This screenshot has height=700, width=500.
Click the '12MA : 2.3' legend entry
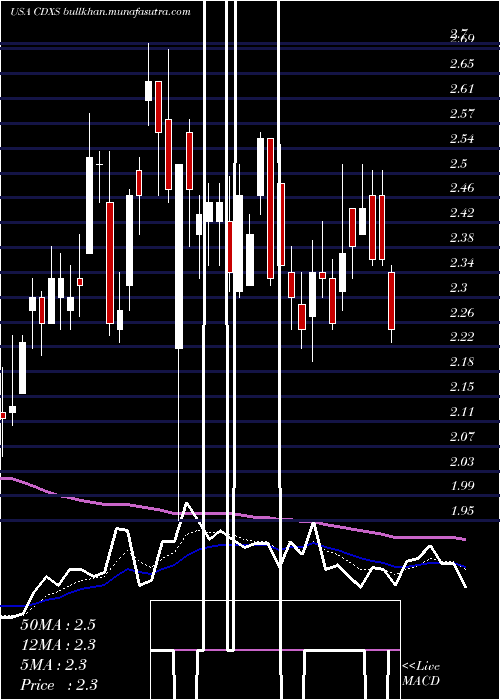58,645
